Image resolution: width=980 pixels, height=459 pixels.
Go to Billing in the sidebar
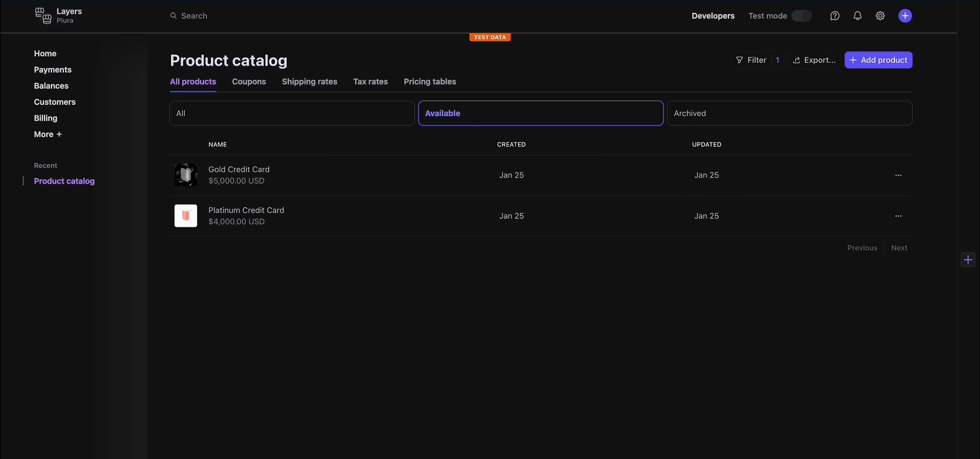click(x=46, y=118)
